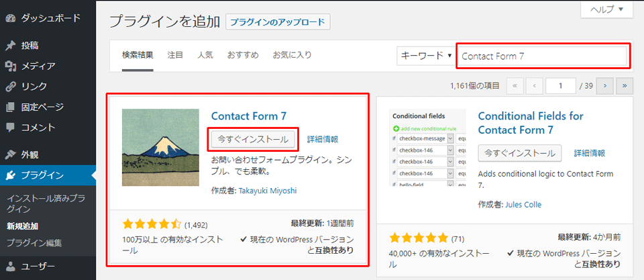Click 今すぐインストール for Contact Form 7
This screenshot has width=644, height=280.
(253, 140)
